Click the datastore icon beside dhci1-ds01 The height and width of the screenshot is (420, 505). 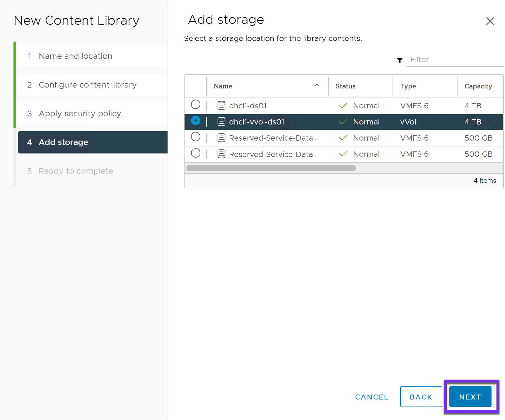221,105
